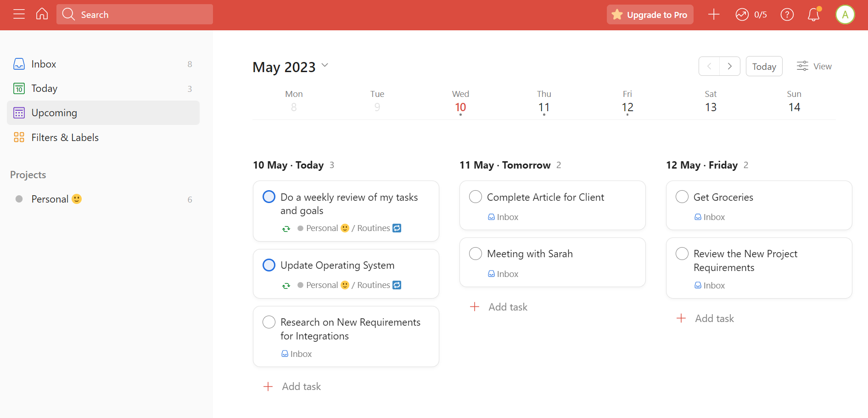Open the account avatar menu

(845, 14)
